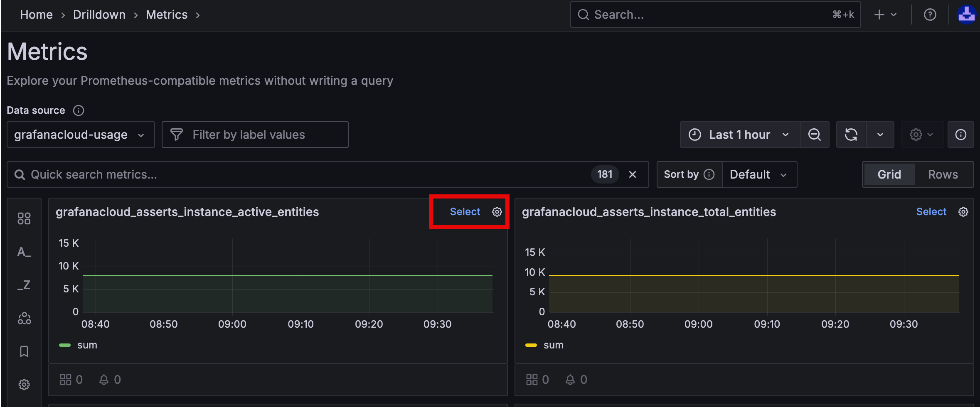This screenshot has width=980, height=407.
Task: Click the suffix filter icon in sidebar
Action: pyautogui.click(x=24, y=285)
